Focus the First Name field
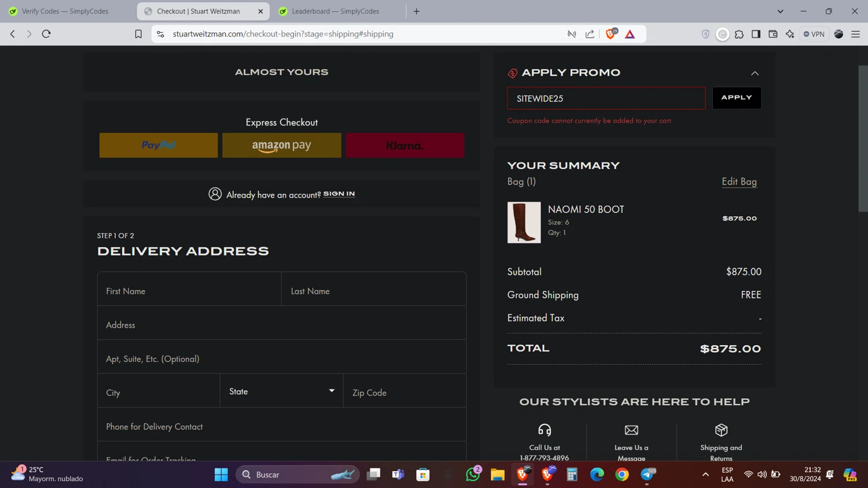 pos(189,289)
